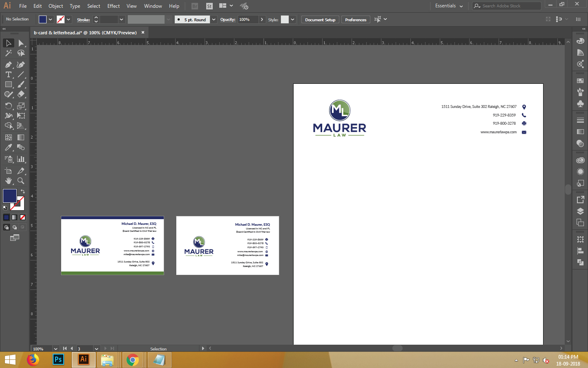Open control bar fill color dropdown
Viewport: 588px width, 368px height.
tap(51, 19)
